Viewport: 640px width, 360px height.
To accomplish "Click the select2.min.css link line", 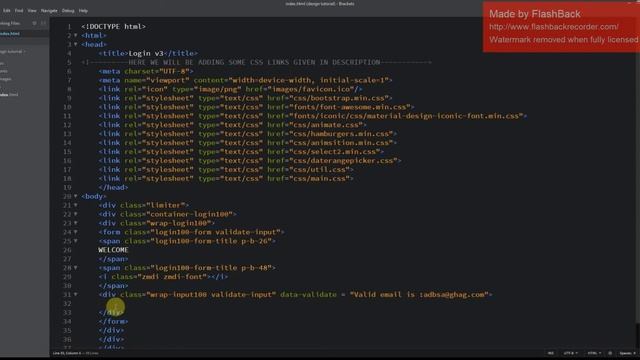I will point(241,152).
